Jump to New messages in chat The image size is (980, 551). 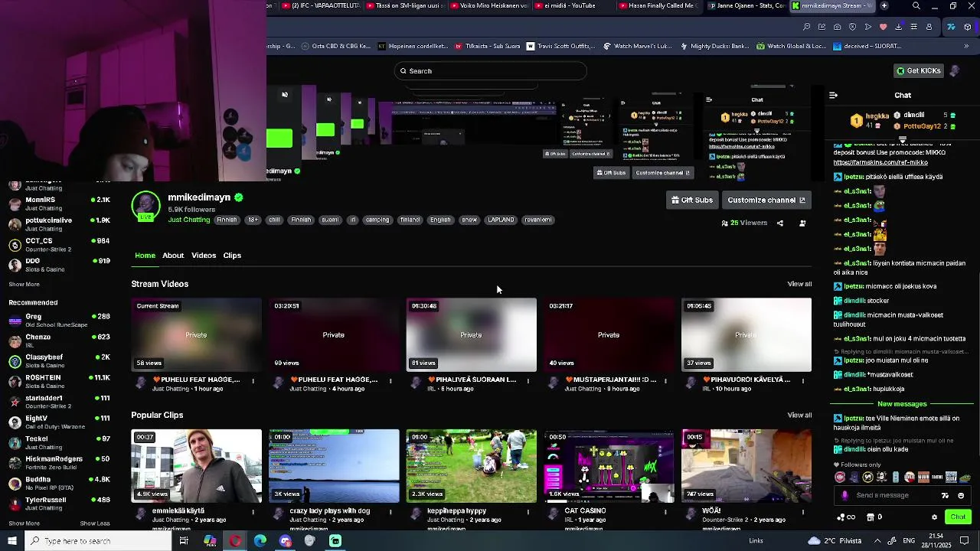pos(902,404)
